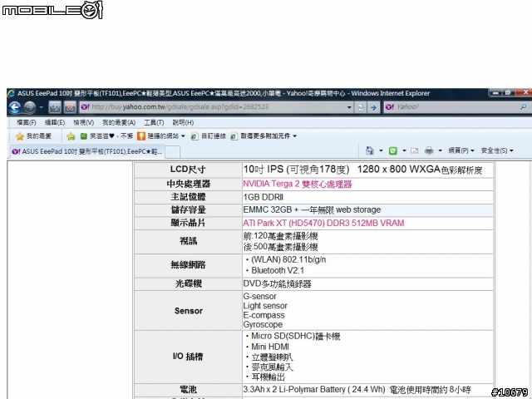Click the Internet Explorer logo in title bar

click(x=12, y=93)
